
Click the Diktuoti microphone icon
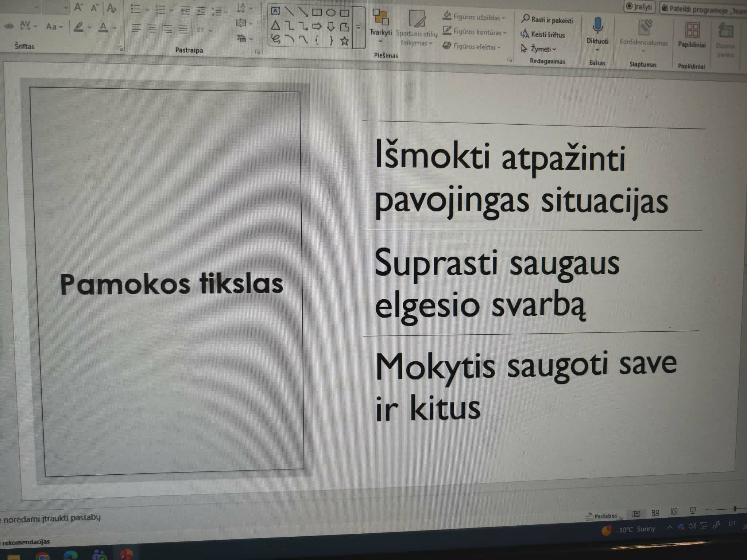[x=597, y=26]
